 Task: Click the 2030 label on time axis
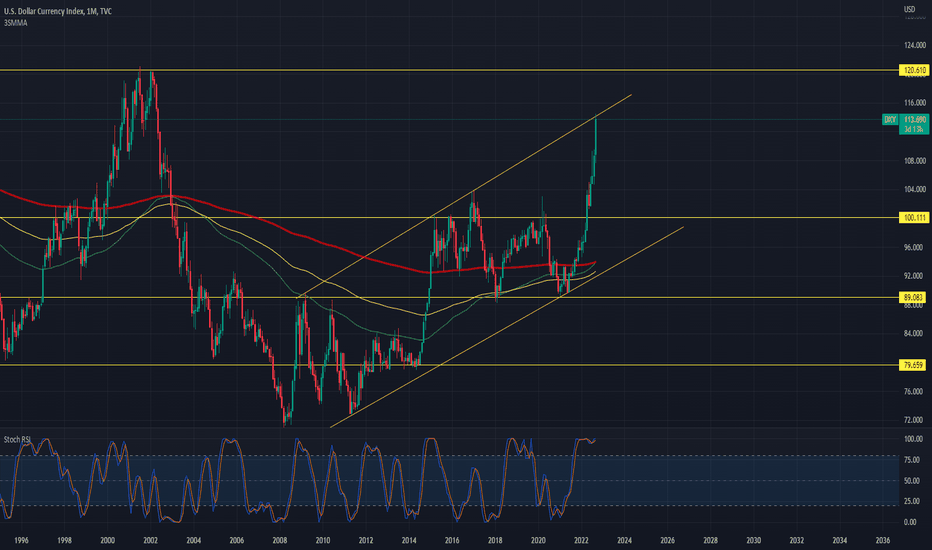pyautogui.click(x=754, y=540)
